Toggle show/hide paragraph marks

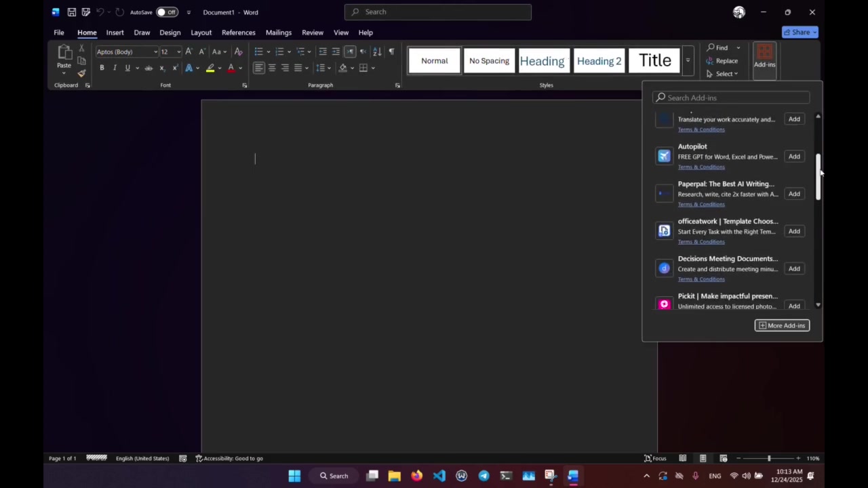coord(391,52)
